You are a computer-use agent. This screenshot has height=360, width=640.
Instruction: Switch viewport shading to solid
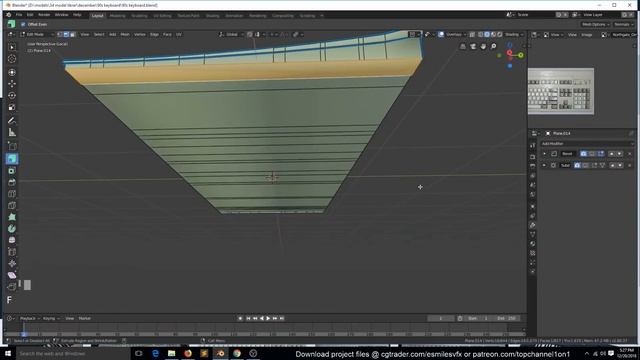click(487, 35)
